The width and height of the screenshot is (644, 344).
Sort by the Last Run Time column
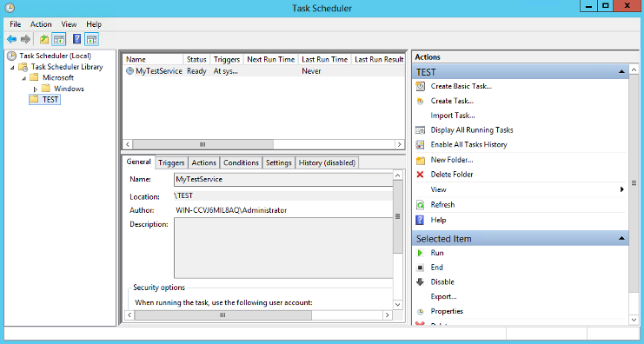pyautogui.click(x=325, y=60)
